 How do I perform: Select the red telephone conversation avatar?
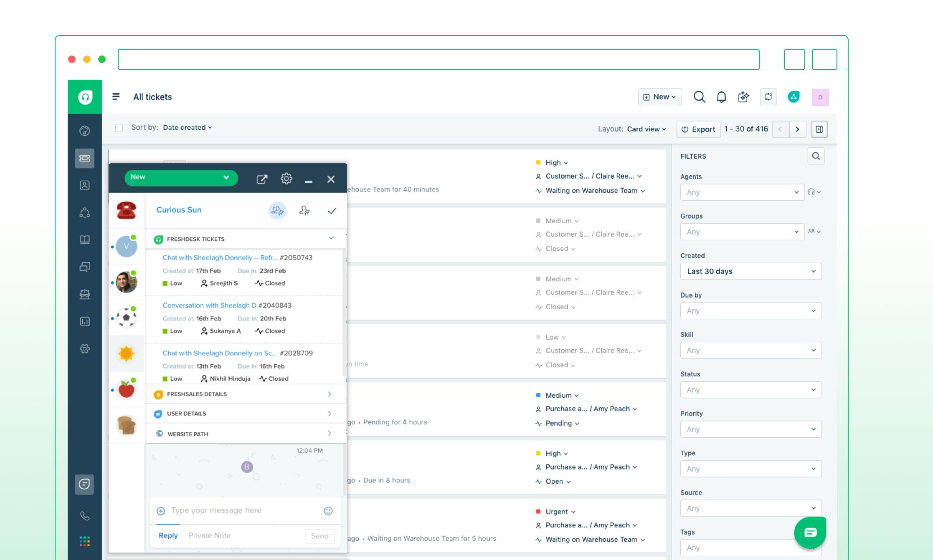pyautogui.click(x=126, y=210)
